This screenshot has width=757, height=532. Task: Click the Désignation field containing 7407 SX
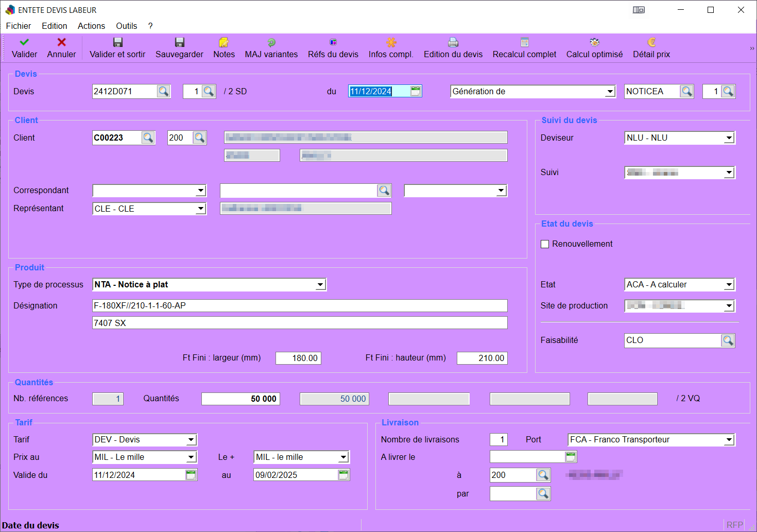300,323
